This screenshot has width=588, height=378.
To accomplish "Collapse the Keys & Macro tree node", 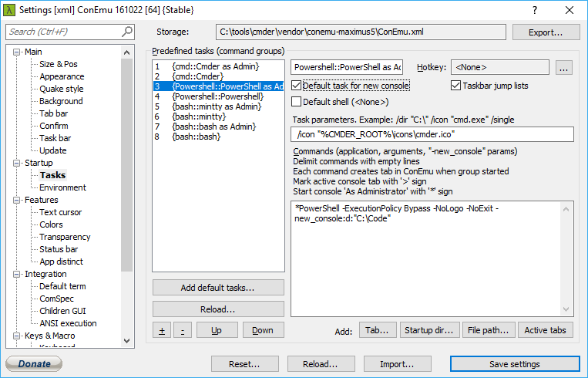I will point(16,336).
